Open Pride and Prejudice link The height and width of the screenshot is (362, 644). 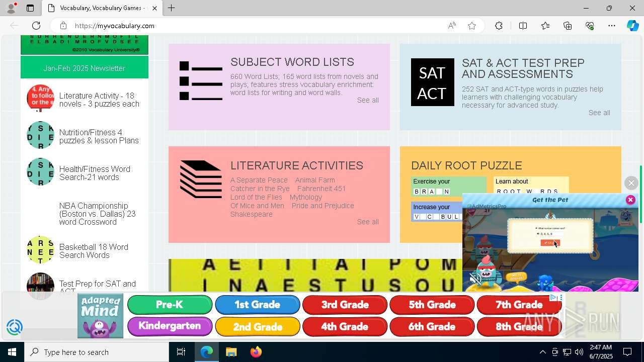pos(323,206)
